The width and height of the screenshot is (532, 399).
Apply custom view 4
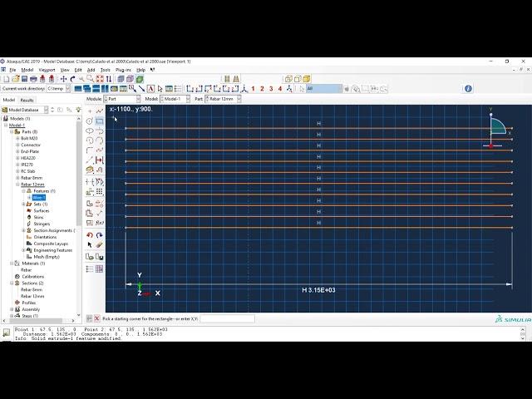click(280, 89)
